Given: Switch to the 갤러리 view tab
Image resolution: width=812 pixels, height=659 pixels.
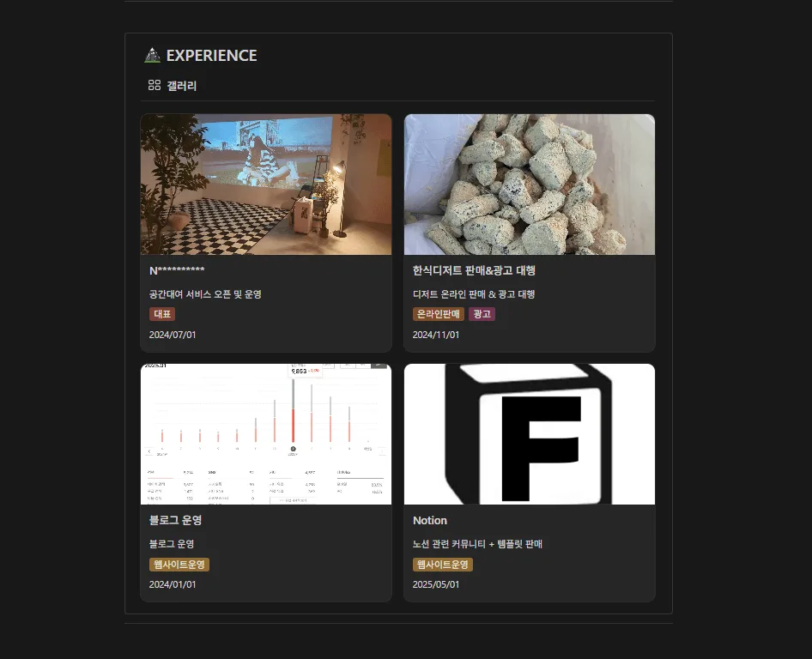Looking at the screenshot, I should click(x=181, y=86).
